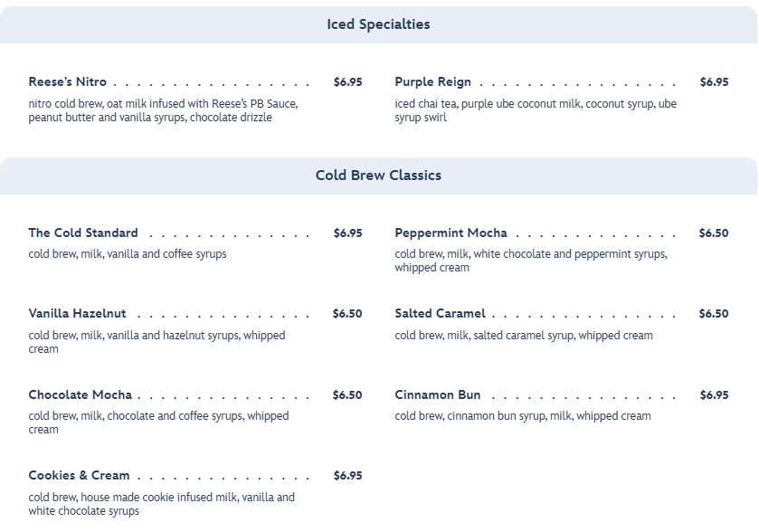Open the Chocolate Mocha item name

(x=80, y=395)
